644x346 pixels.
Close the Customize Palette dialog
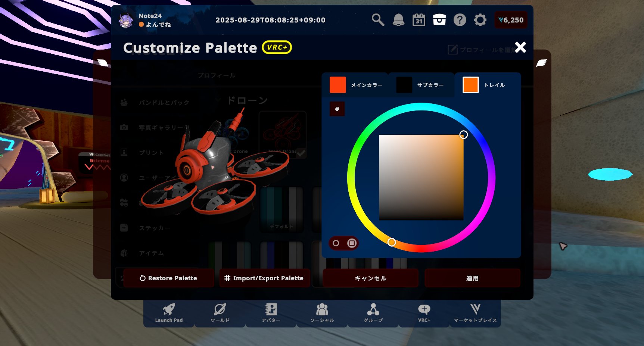[x=520, y=47]
